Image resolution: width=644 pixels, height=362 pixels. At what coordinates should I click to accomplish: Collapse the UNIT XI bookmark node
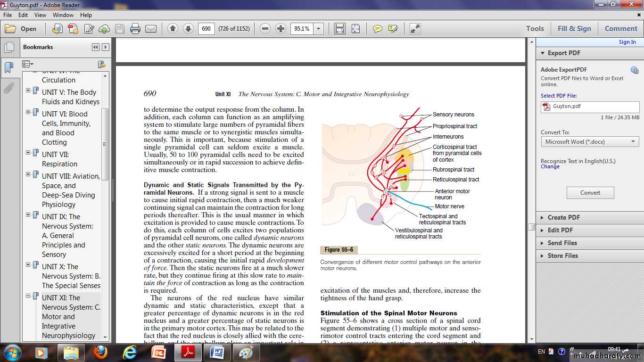click(28, 296)
